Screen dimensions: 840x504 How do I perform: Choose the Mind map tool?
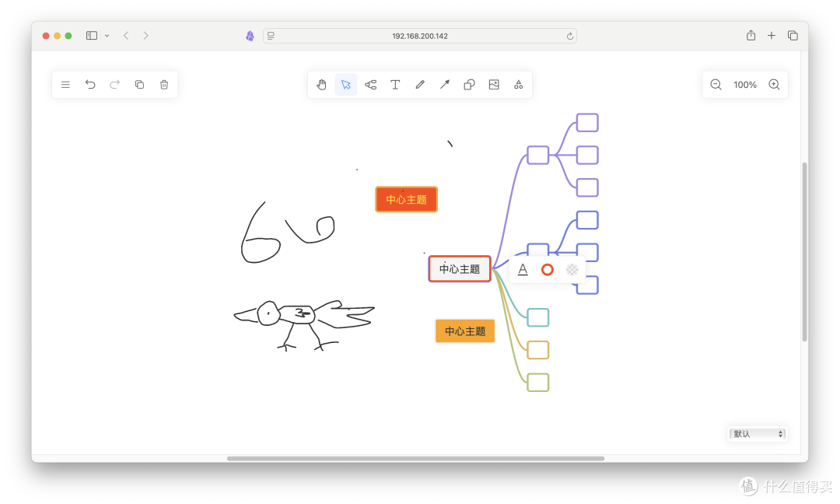click(370, 84)
